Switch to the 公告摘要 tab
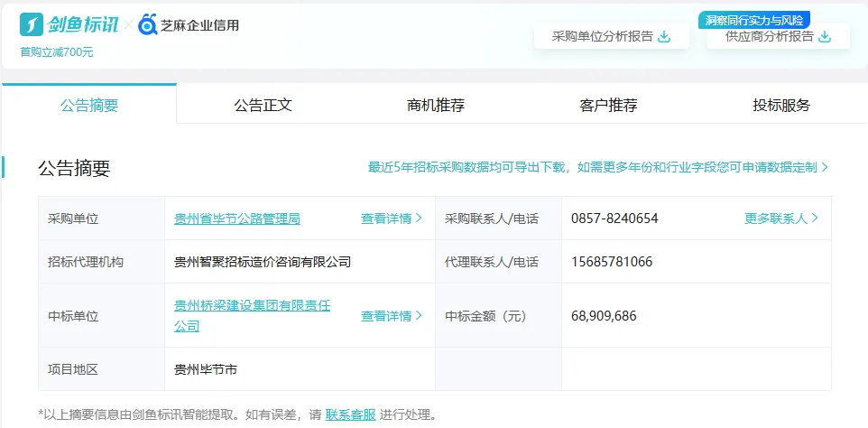868x428 pixels. click(x=89, y=105)
